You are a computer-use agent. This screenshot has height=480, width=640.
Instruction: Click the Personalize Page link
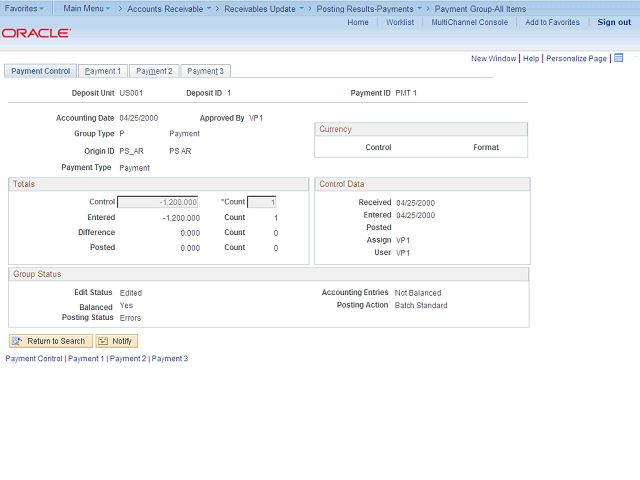click(x=576, y=59)
